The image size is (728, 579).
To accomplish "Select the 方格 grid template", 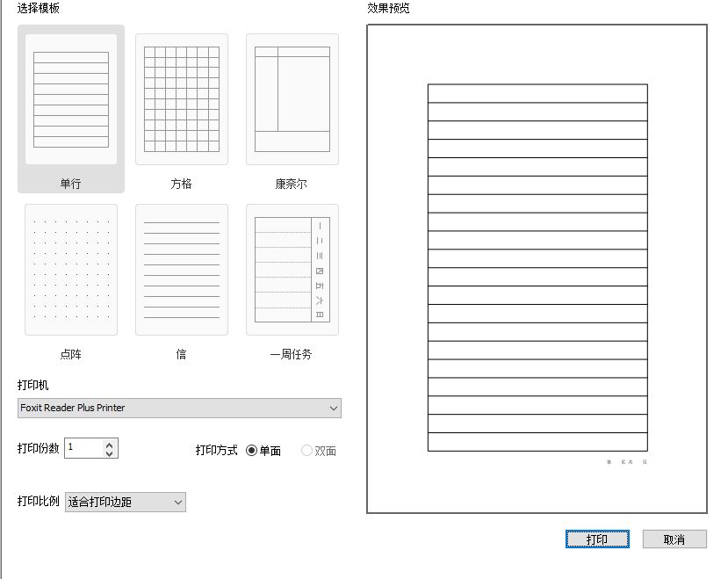I will pyautogui.click(x=181, y=98).
